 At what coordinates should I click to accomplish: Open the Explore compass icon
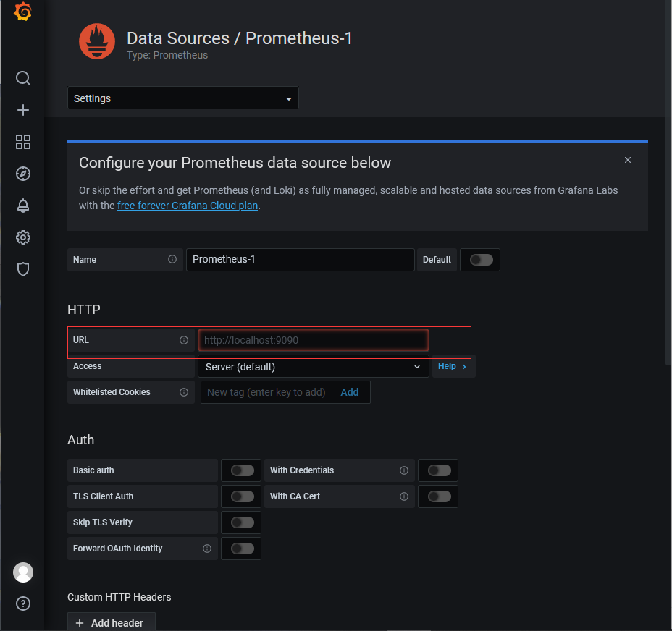[x=23, y=174]
